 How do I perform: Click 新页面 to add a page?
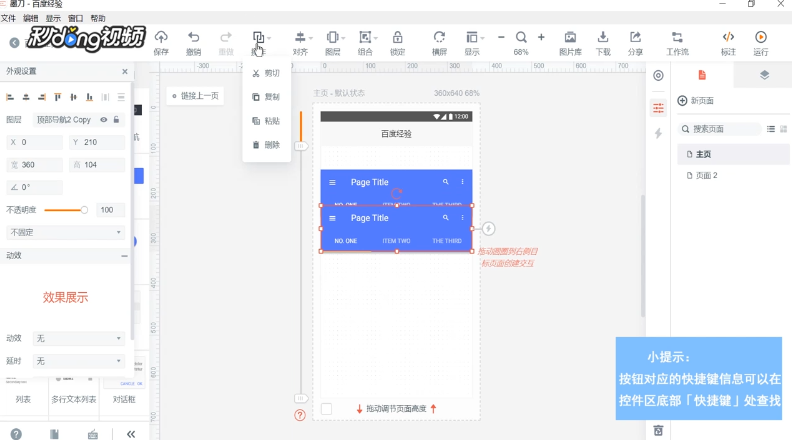pyautogui.click(x=696, y=101)
